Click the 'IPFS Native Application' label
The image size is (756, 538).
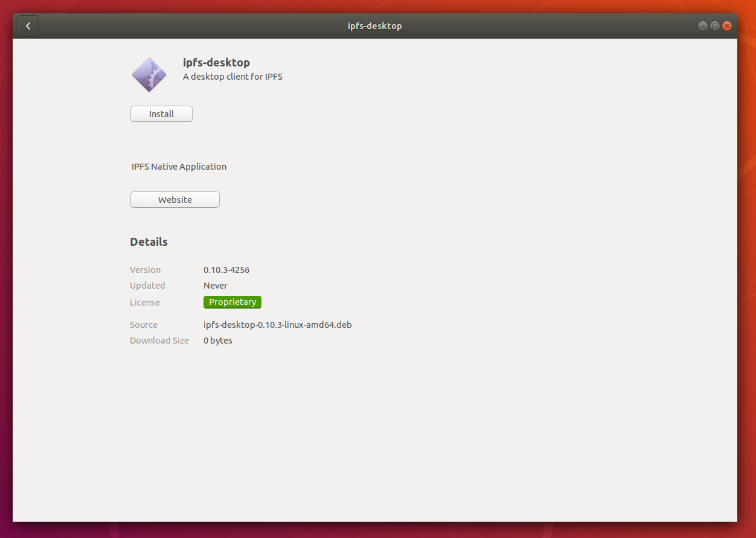179,166
